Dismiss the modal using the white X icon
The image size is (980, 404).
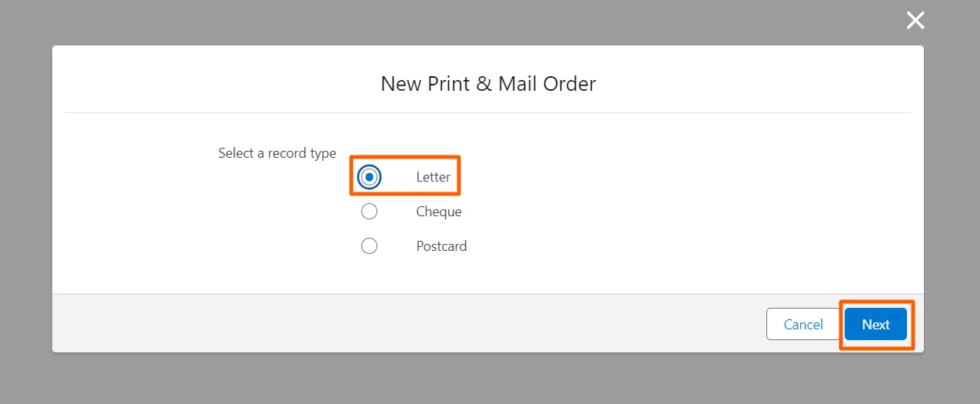915,21
